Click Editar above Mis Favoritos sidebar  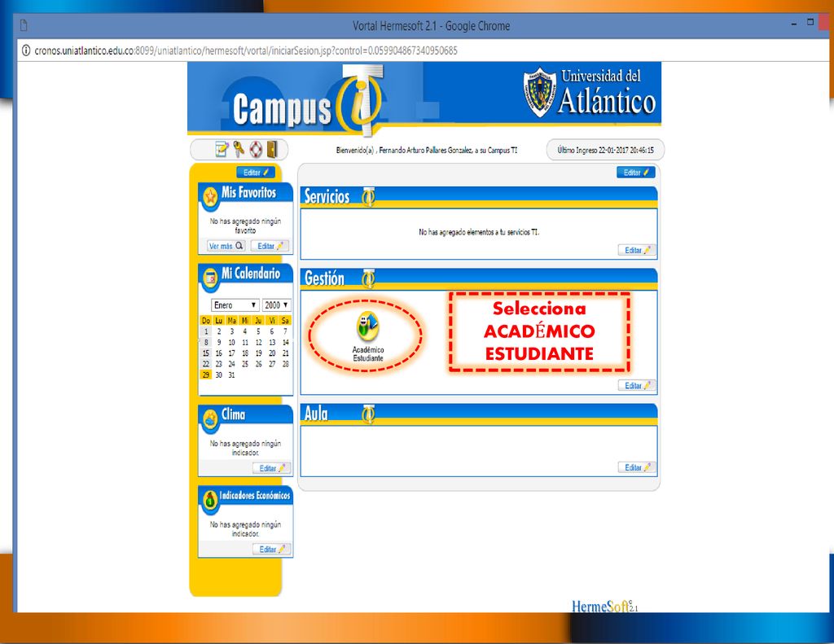[x=256, y=173]
